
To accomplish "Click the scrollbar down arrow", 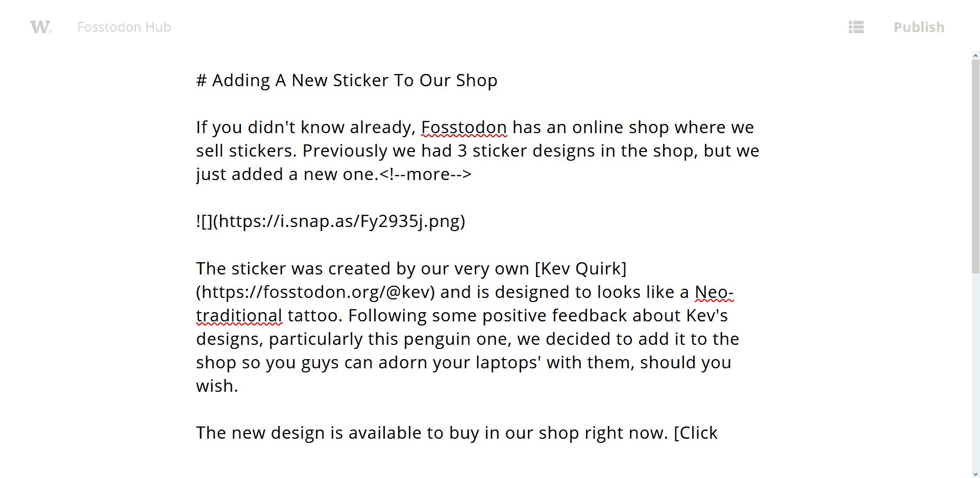I will (x=975, y=474).
